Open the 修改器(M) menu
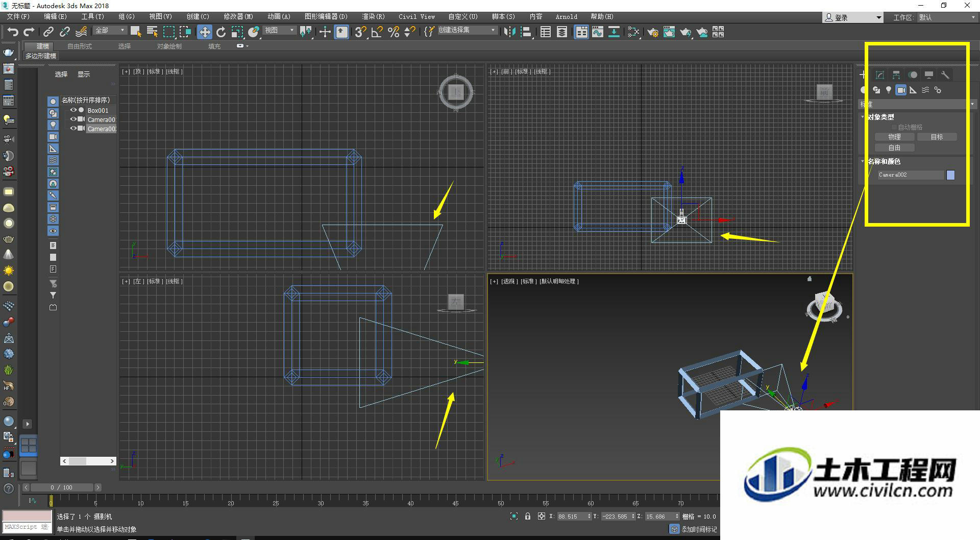 click(238, 17)
